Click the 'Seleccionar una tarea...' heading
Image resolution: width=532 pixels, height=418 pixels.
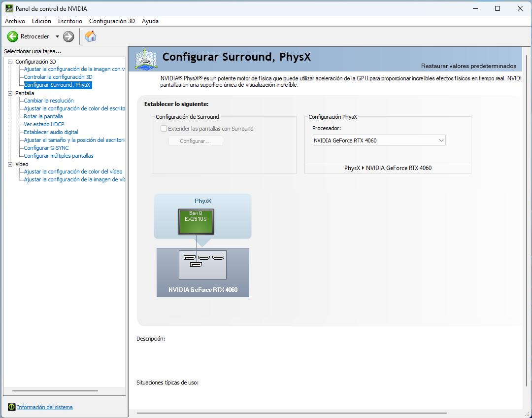(x=33, y=51)
